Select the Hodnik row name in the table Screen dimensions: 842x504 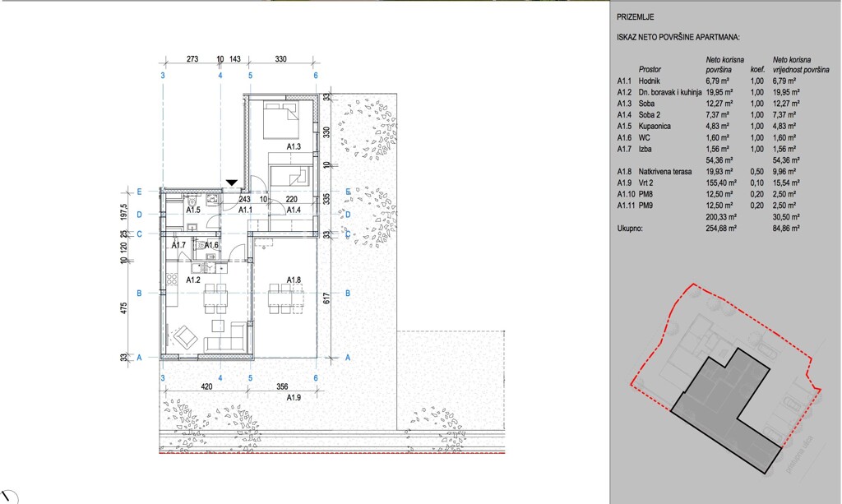tap(650, 81)
